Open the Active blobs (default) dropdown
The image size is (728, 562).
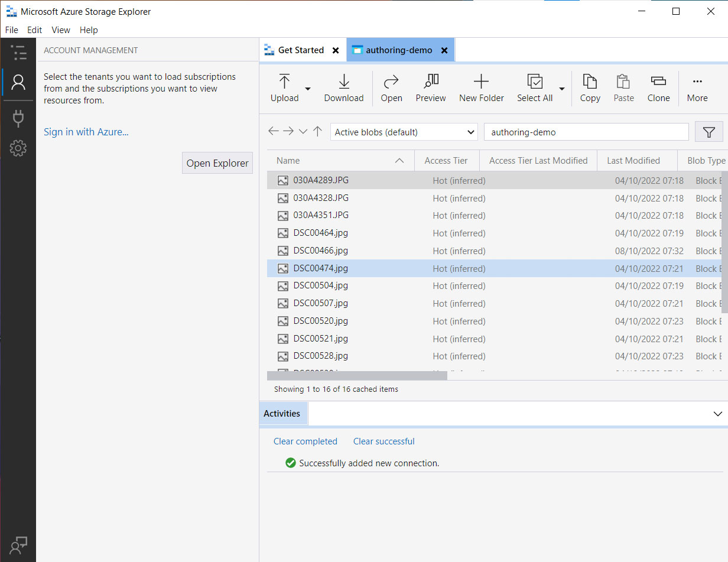404,132
